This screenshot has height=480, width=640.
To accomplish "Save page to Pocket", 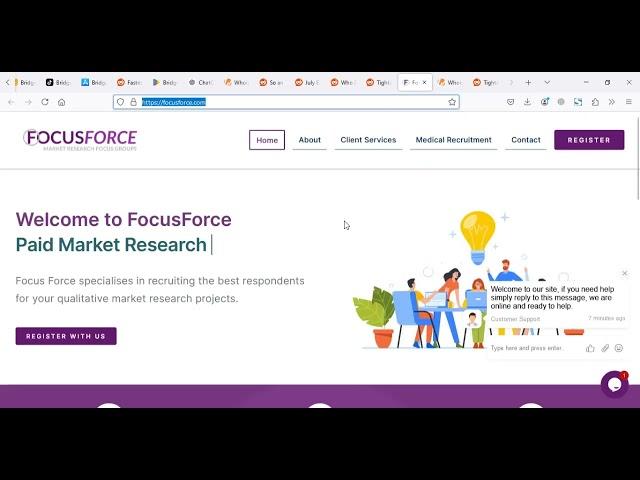I will click(x=510, y=102).
